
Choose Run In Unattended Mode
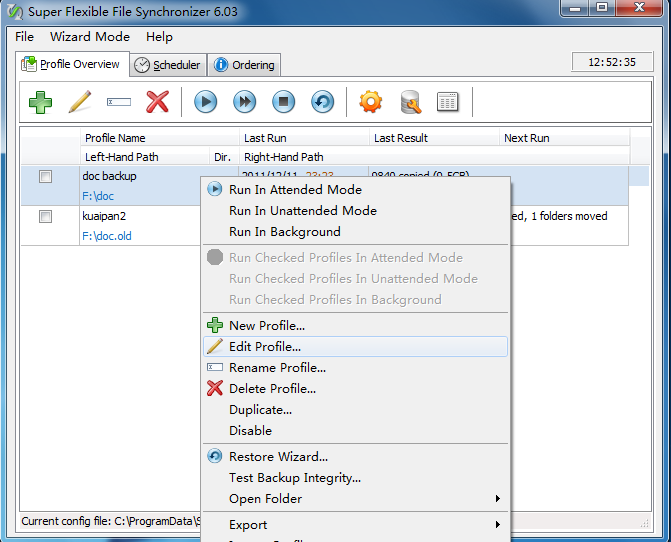click(355, 210)
